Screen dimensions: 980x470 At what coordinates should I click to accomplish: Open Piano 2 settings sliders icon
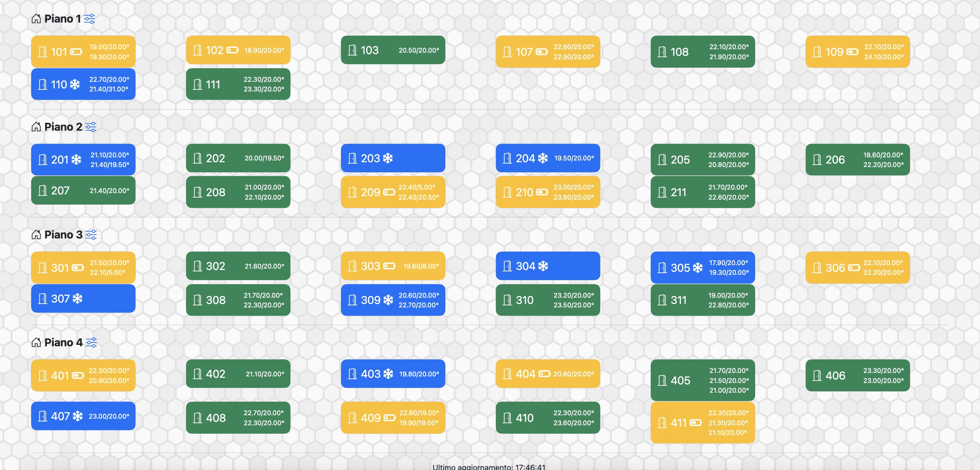click(90, 127)
